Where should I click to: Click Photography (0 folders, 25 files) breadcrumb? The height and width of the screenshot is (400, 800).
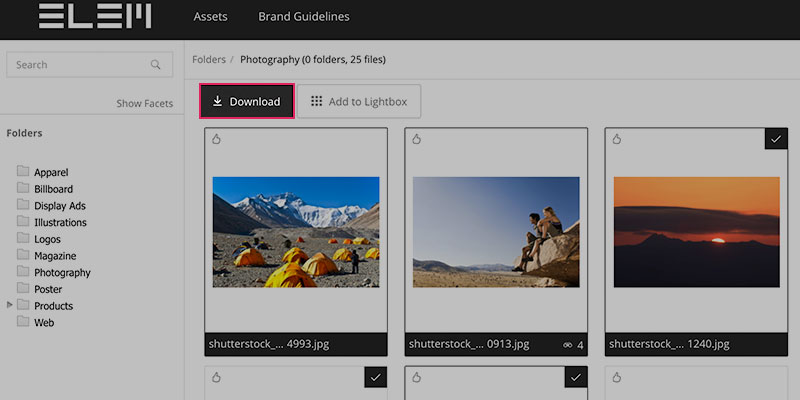click(313, 60)
